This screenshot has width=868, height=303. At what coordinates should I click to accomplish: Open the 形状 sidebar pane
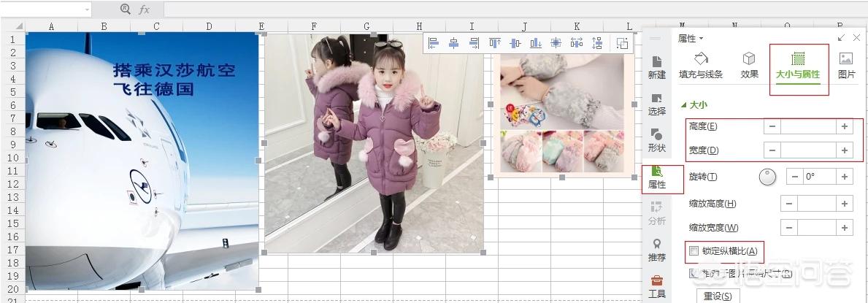(657, 141)
